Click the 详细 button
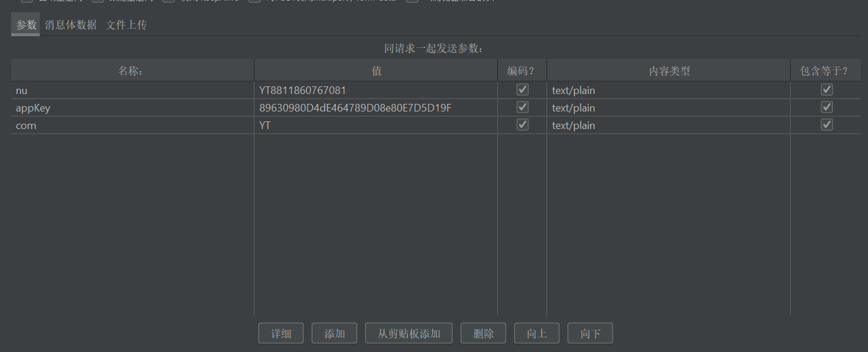The width and height of the screenshot is (868, 352). click(280, 333)
